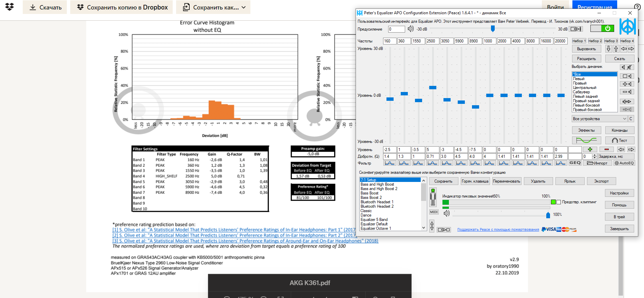Click the square-with-speaker icon

click(627, 76)
